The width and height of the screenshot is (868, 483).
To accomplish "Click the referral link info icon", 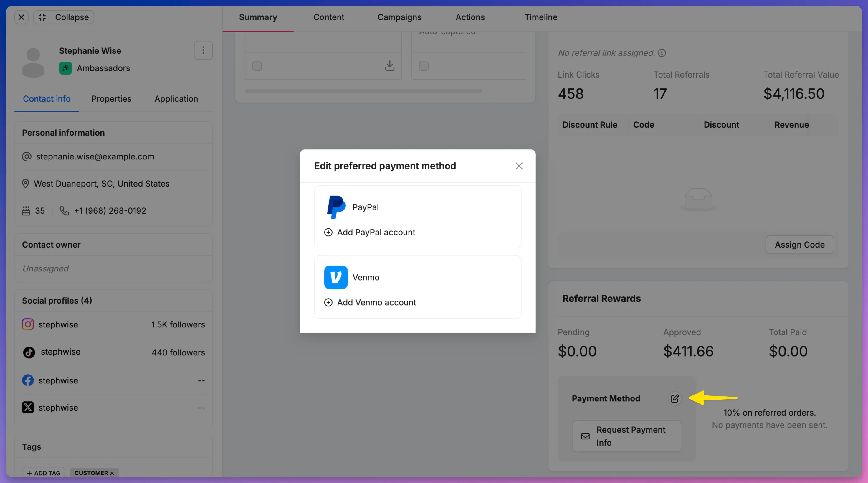I will (662, 53).
